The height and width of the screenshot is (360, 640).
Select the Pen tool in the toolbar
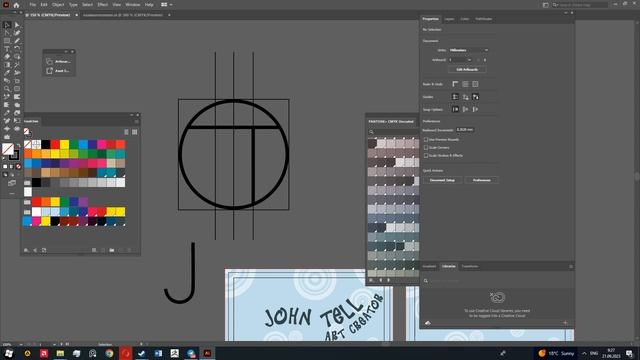coord(17,33)
